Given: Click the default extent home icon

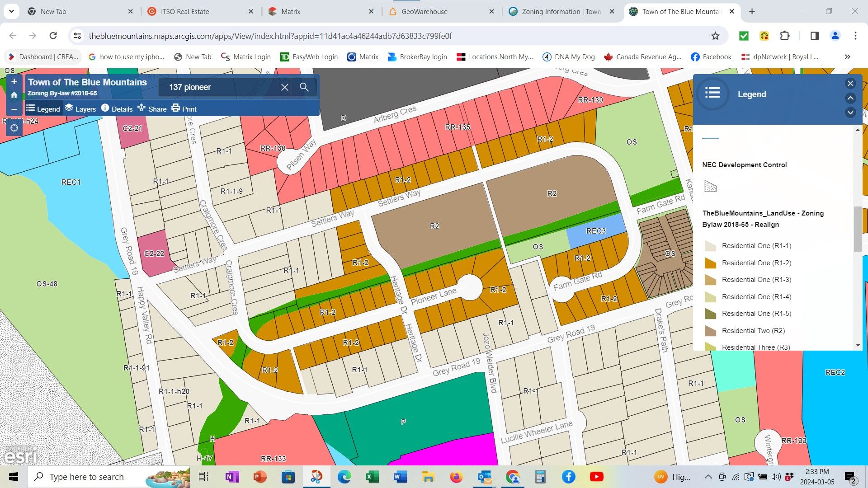Looking at the screenshot, I should click(14, 95).
